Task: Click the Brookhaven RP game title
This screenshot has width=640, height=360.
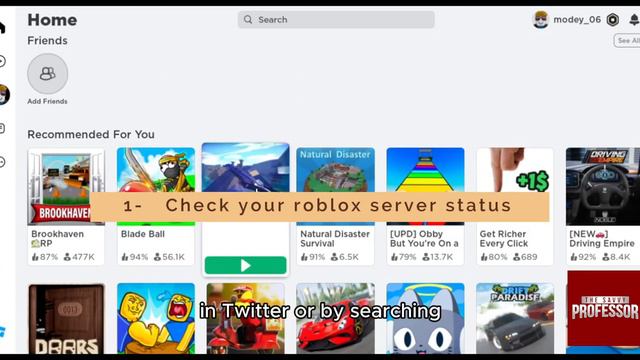Action: click(58, 238)
